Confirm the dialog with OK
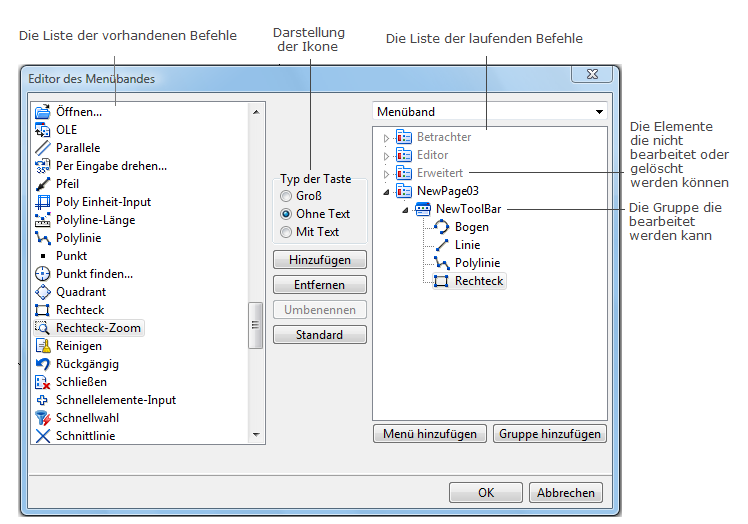The width and height of the screenshot is (748, 524). tap(485, 492)
